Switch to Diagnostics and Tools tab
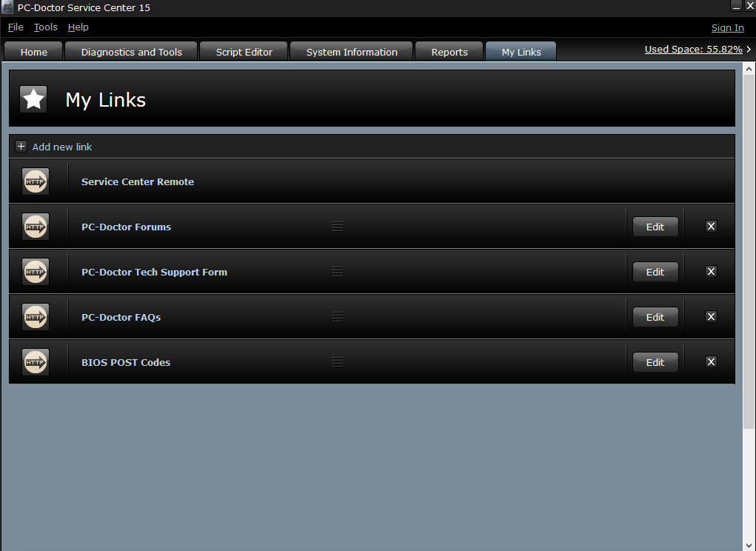This screenshot has width=756, height=551. [x=131, y=52]
